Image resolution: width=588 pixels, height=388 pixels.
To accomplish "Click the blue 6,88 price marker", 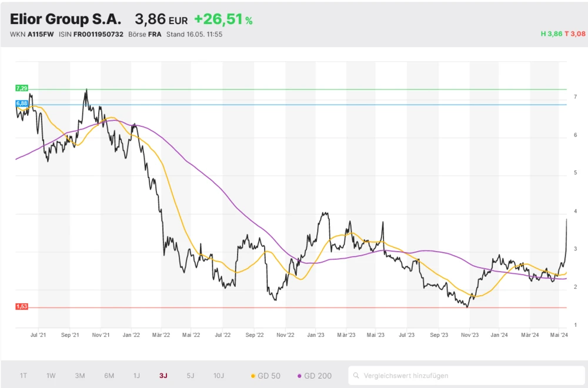I will click(x=22, y=103).
